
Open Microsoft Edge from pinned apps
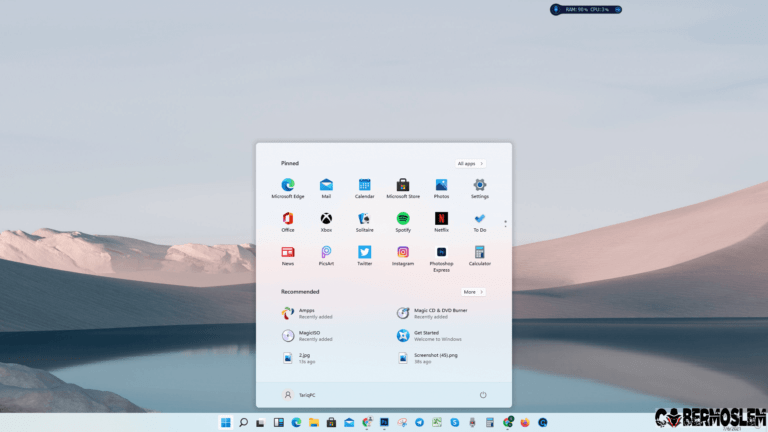tap(288, 188)
